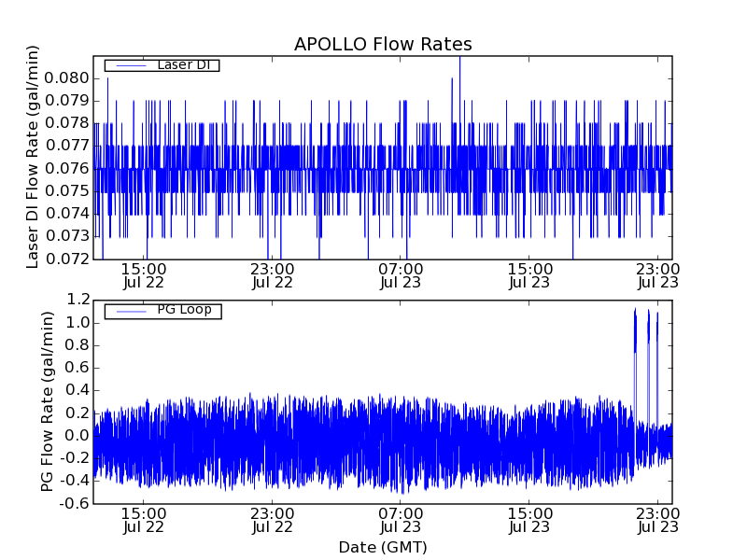This screenshot has height=560, width=747.
Task: Click '07:00 Jul 23' under the PG Loop plot
Action: coord(401,521)
